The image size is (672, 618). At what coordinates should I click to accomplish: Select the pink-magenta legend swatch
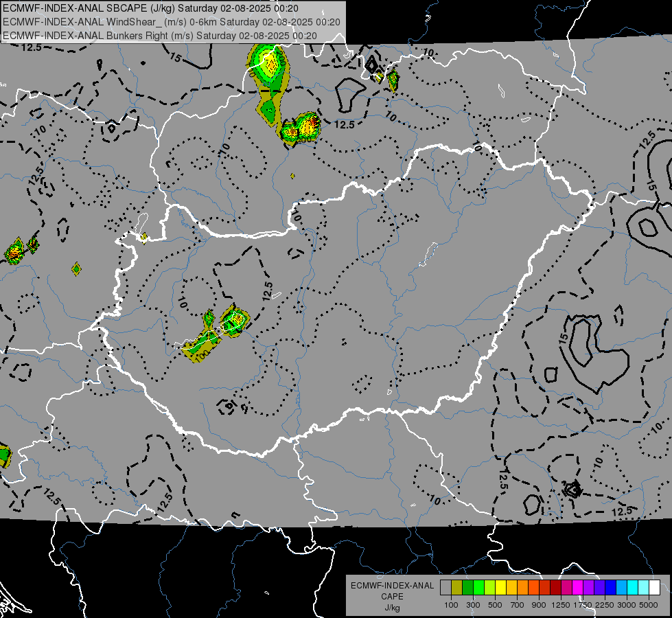[566, 587]
